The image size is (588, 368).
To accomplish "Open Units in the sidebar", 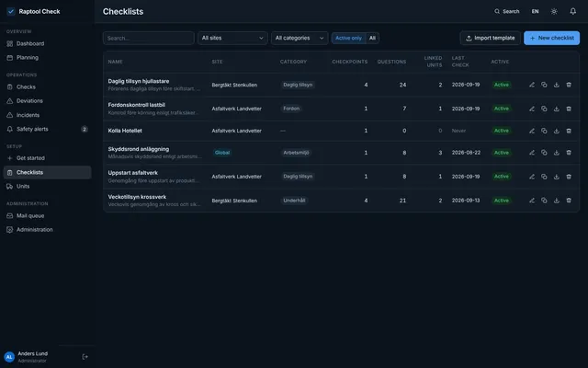I will 47,186.
